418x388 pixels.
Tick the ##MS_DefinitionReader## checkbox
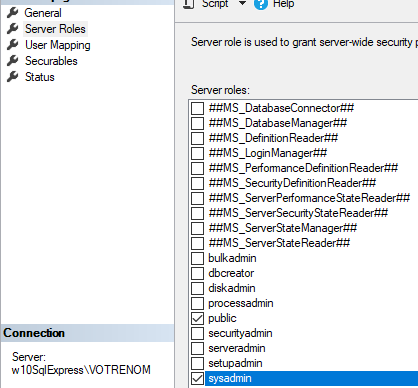tap(197, 138)
